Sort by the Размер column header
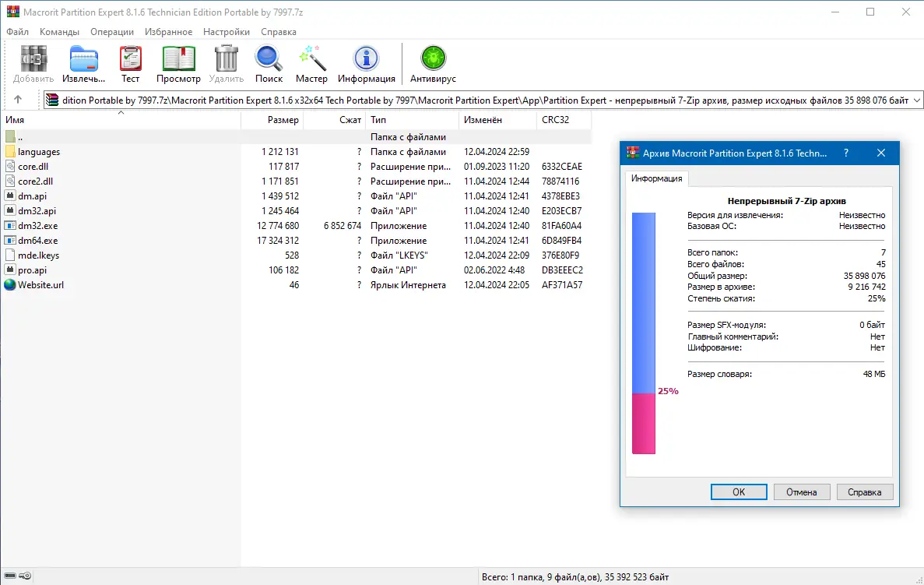This screenshot has width=924, height=585. [272, 120]
